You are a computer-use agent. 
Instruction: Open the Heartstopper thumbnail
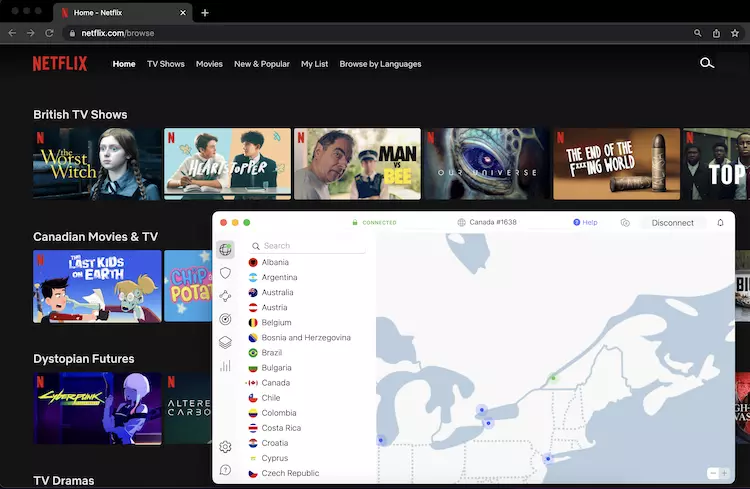(227, 164)
